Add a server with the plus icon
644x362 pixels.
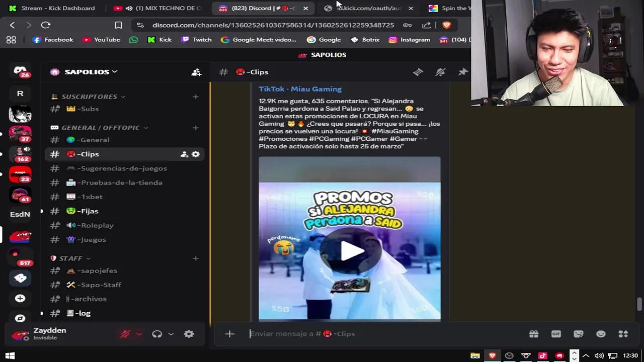[x=20, y=299]
